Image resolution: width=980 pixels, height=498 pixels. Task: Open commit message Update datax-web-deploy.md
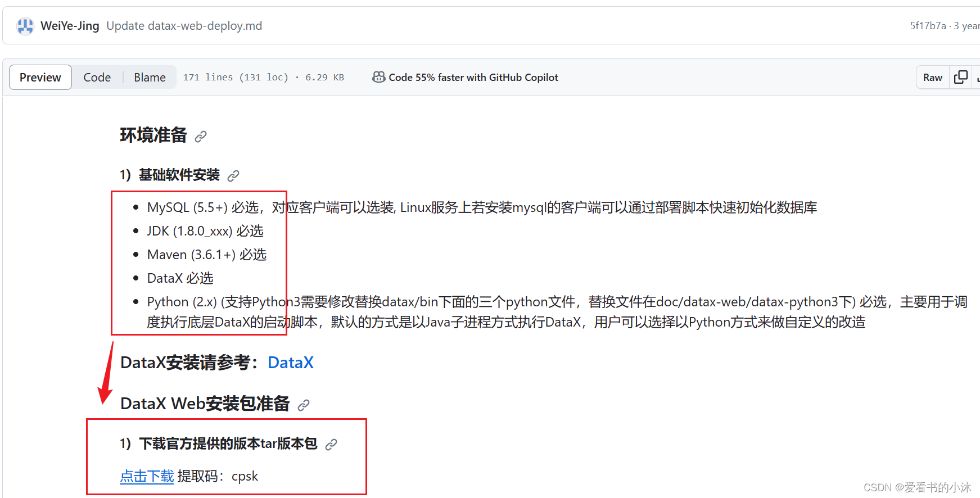(184, 26)
